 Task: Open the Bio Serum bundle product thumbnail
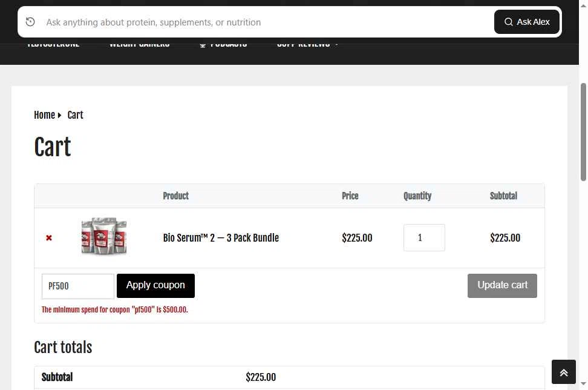(104, 236)
